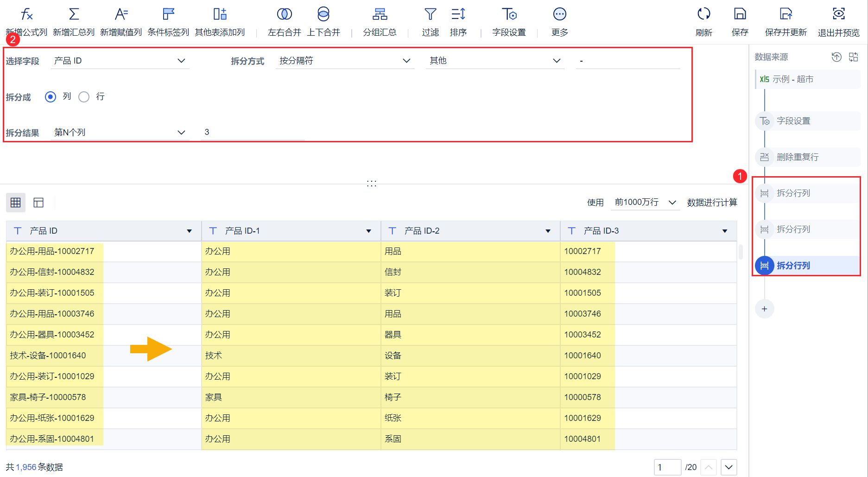Open the delimiter type dropdown showing 其他

(x=495, y=61)
